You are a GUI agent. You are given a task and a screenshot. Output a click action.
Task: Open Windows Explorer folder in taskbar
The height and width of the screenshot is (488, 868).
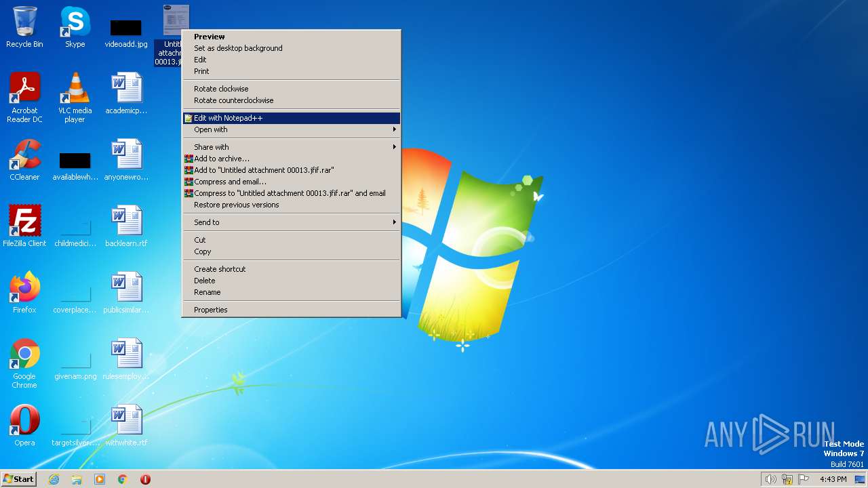pyautogui.click(x=77, y=479)
